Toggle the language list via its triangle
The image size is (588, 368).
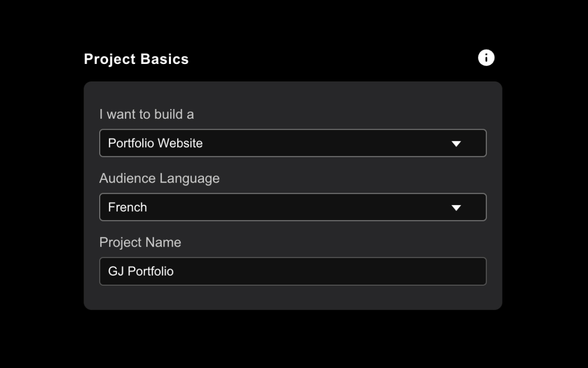click(456, 207)
